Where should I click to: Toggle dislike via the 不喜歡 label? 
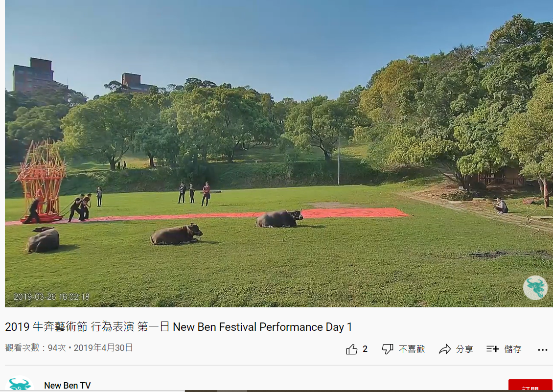[412, 349]
